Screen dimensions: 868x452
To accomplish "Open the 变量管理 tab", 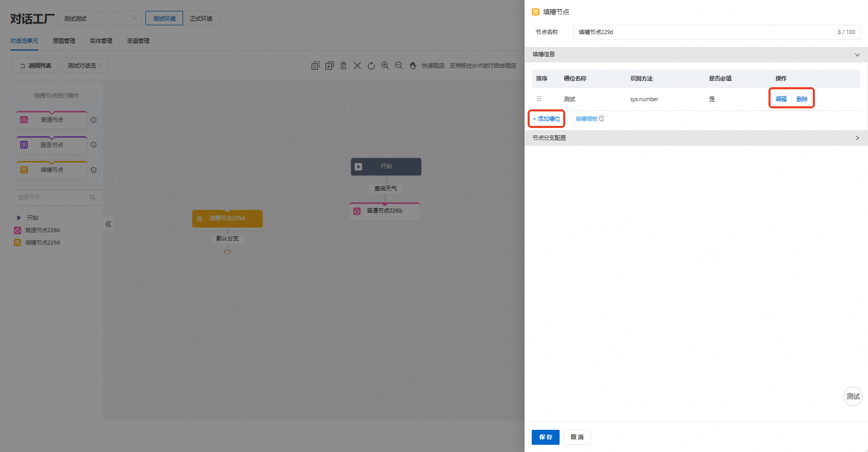I will pyautogui.click(x=138, y=41).
